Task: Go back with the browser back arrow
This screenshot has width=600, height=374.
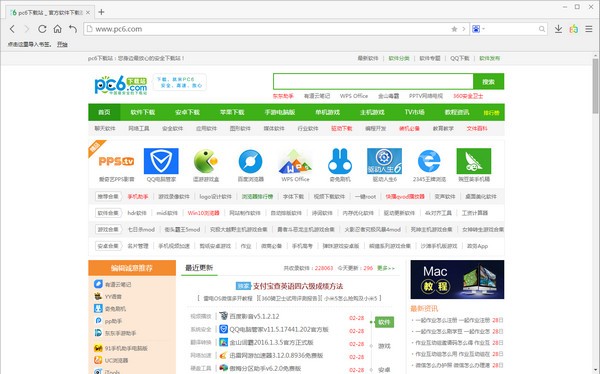Action: pyautogui.click(x=12, y=29)
